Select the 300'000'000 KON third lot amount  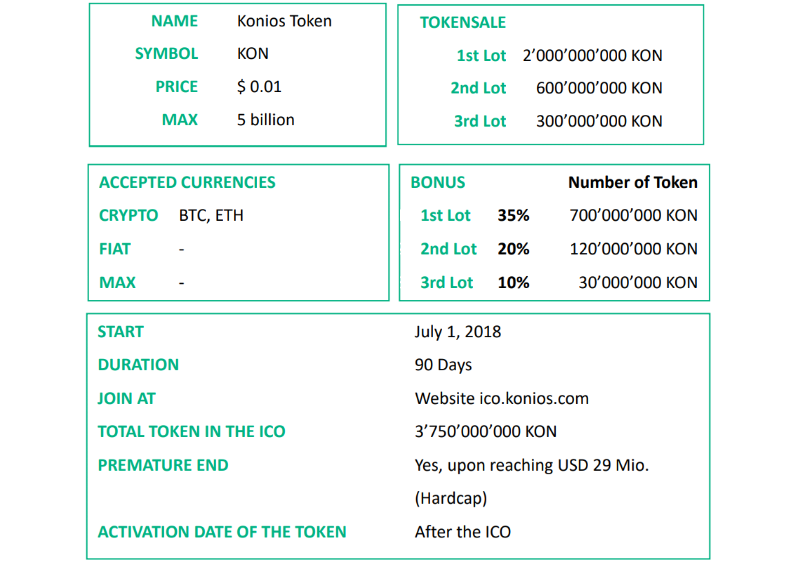(599, 121)
